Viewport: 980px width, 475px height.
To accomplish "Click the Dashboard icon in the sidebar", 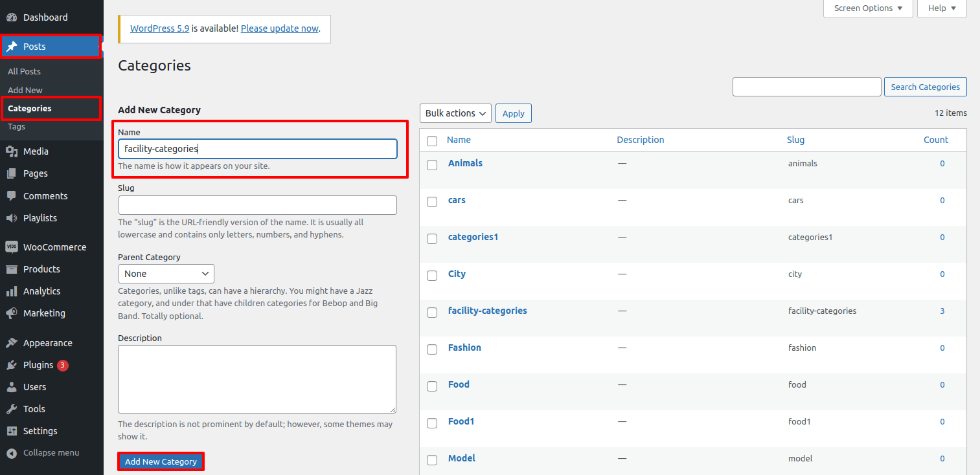I will pos(12,17).
